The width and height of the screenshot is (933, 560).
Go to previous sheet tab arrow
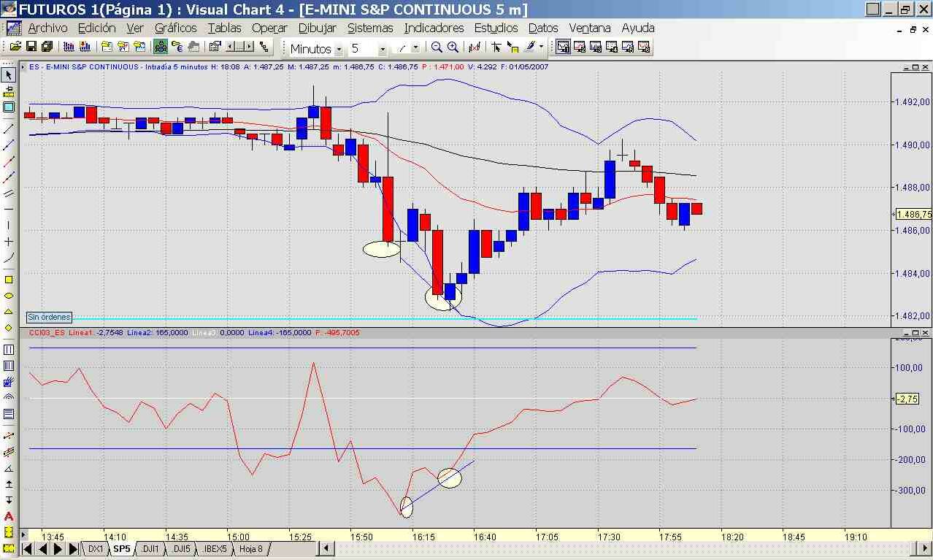(x=43, y=548)
